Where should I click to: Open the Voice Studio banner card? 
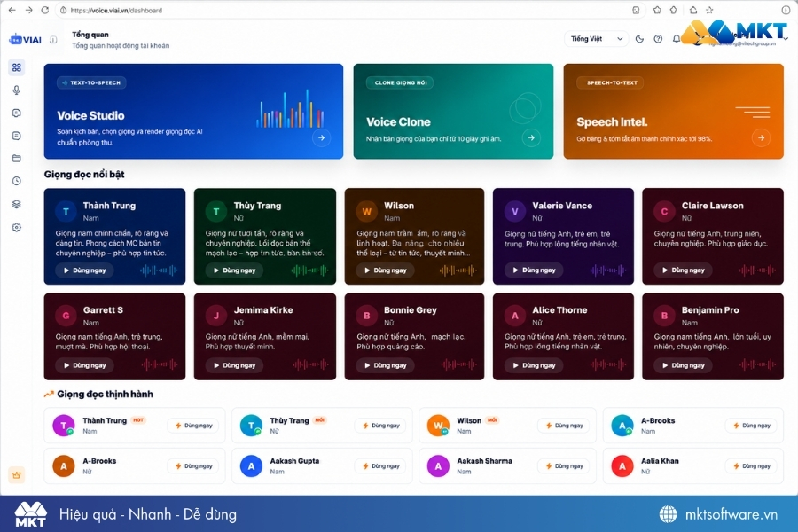coord(193,111)
